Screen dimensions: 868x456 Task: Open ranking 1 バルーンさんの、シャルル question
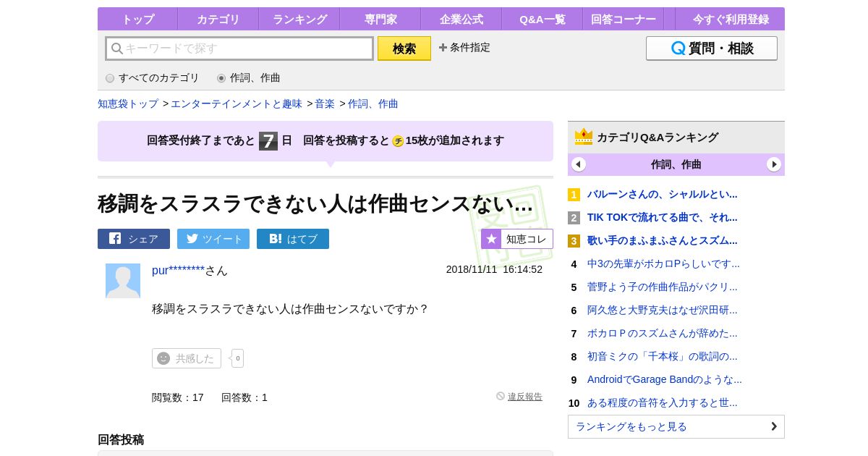tap(662, 194)
